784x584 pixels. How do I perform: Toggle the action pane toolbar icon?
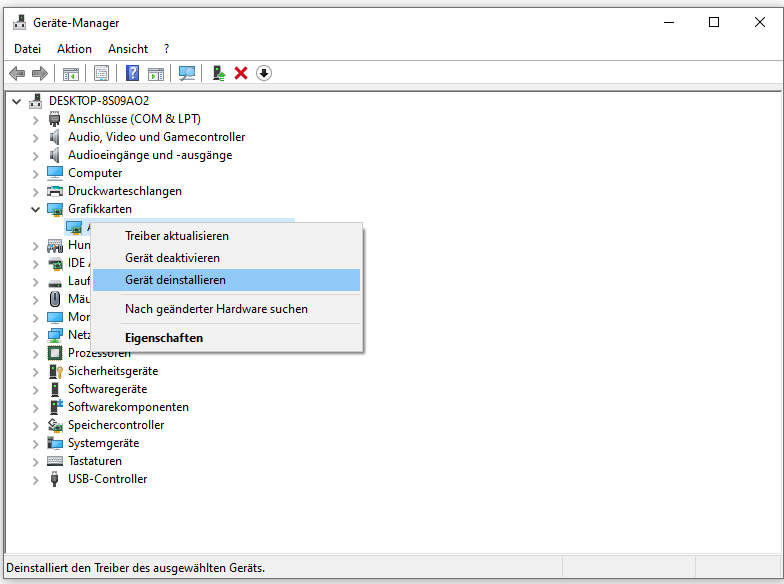click(x=156, y=74)
